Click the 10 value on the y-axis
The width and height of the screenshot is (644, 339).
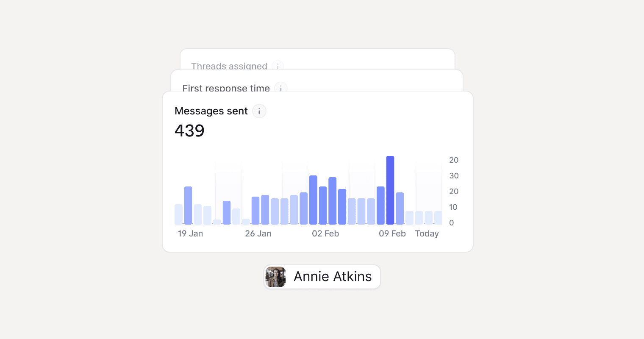click(x=453, y=207)
